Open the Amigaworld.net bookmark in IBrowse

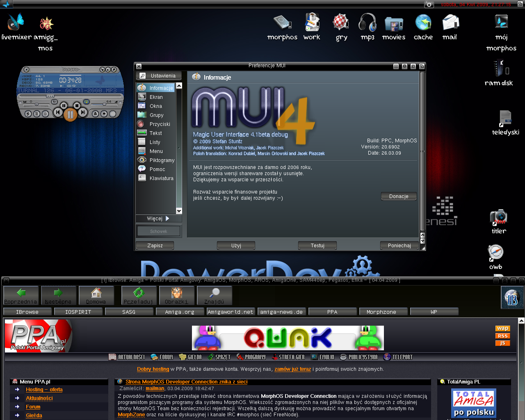(231, 312)
